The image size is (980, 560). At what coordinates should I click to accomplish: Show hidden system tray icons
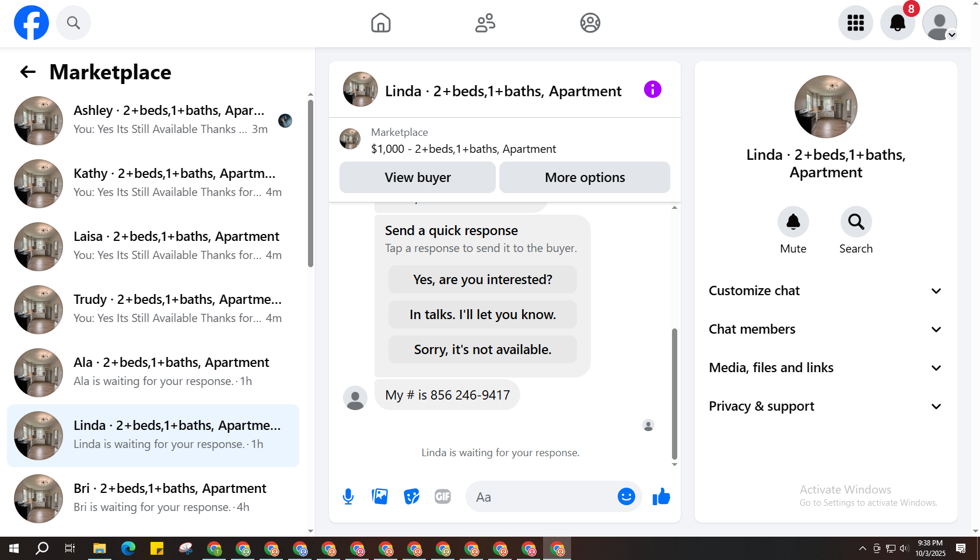[x=862, y=548]
